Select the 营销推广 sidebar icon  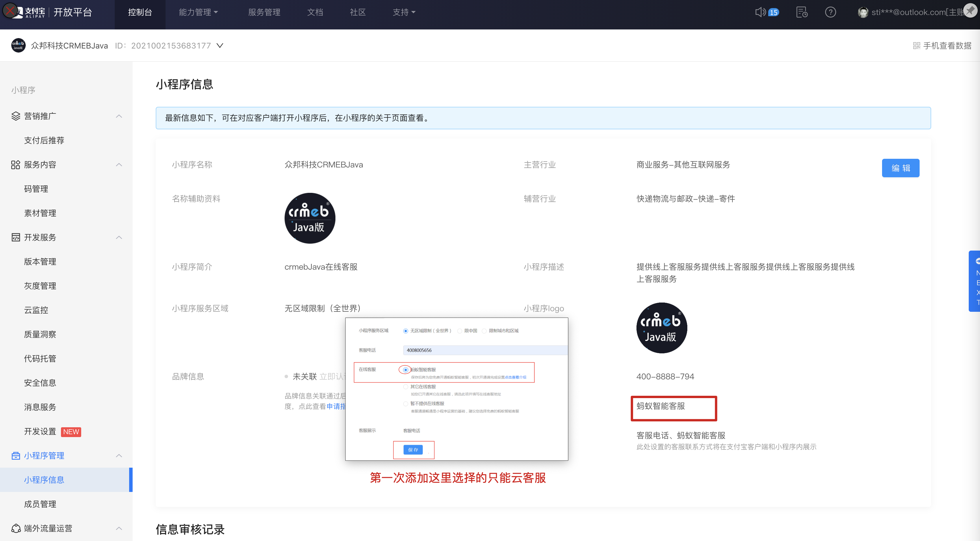(x=16, y=116)
